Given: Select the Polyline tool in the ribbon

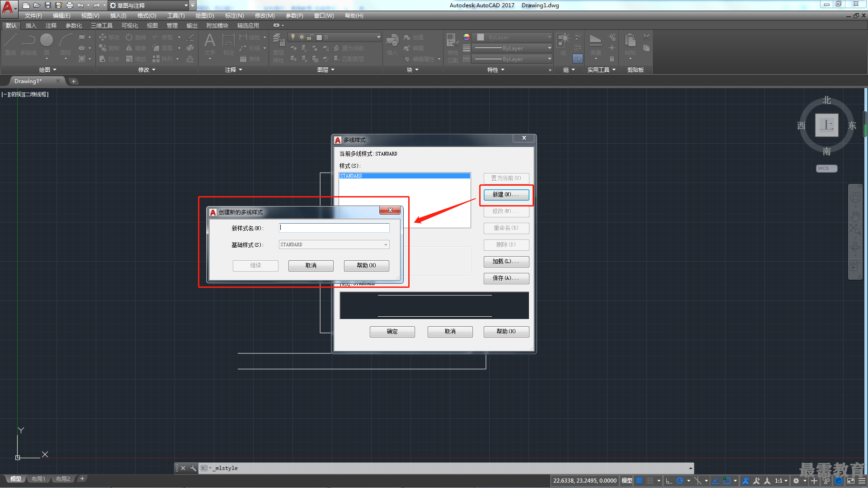Looking at the screenshot, I should pos(28,44).
